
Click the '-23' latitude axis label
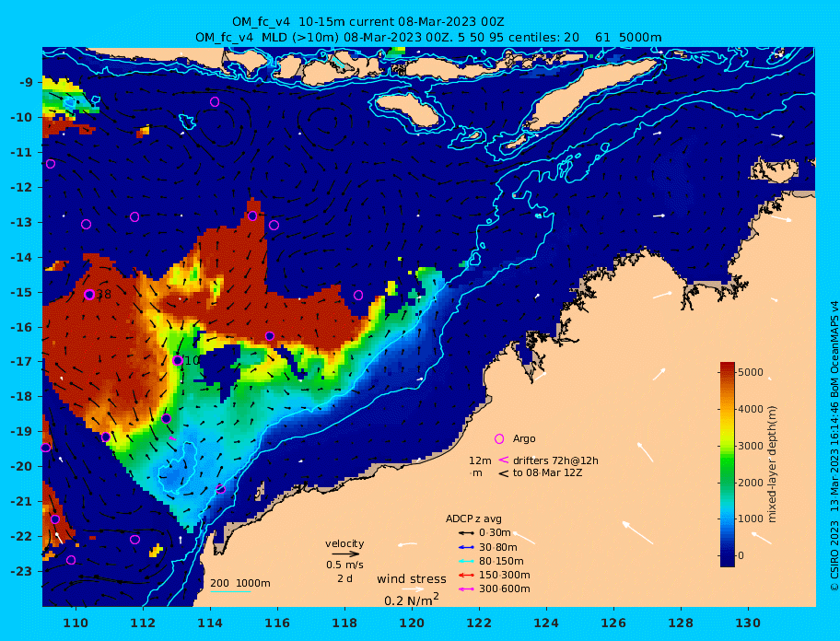coord(21,571)
